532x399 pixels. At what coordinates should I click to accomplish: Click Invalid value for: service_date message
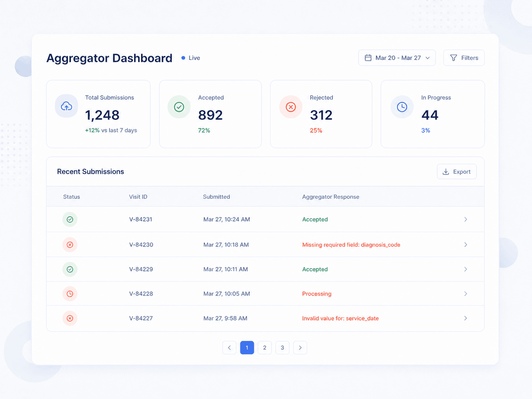point(340,318)
